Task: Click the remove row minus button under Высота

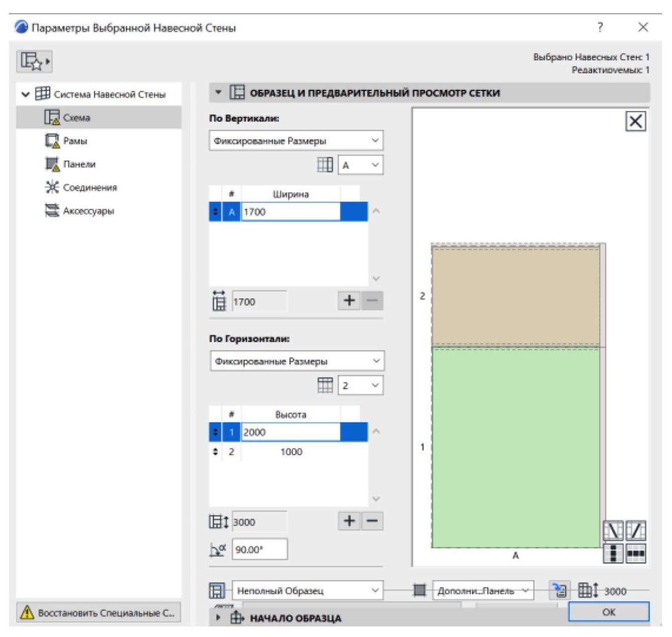Action: [x=372, y=521]
